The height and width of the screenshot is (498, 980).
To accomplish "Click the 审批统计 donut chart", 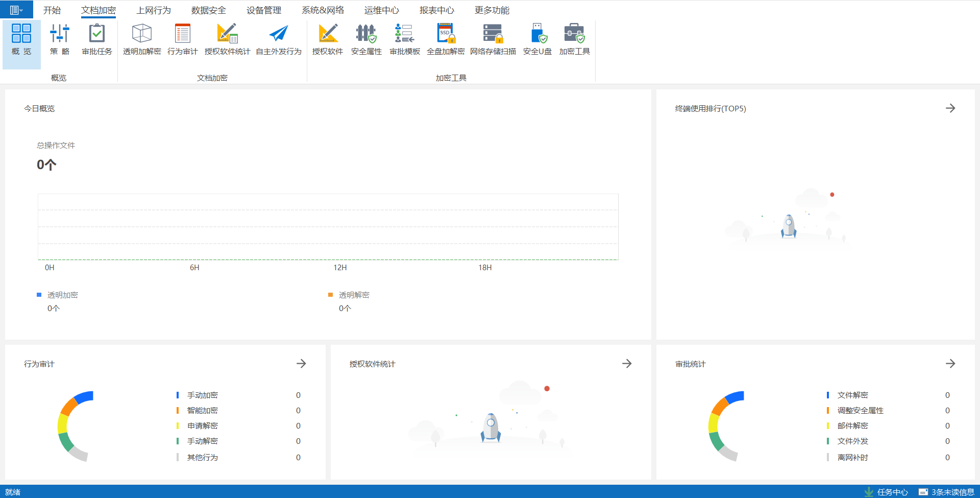I will [725, 426].
